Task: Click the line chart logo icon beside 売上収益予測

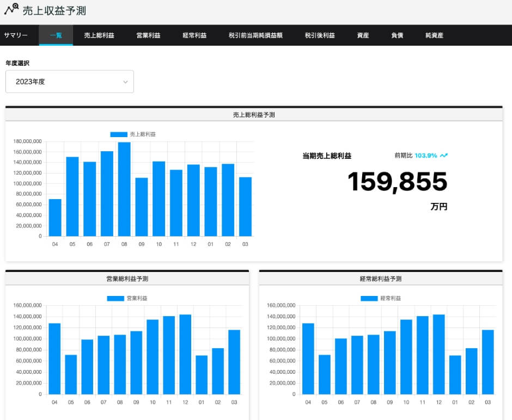Action: tap(11, 9)
